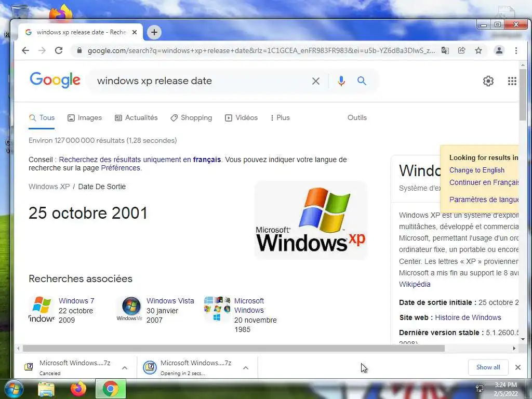Click the Microsoft Windows logos thumbnail
This screenshot has height=399, width=532.
217,309
